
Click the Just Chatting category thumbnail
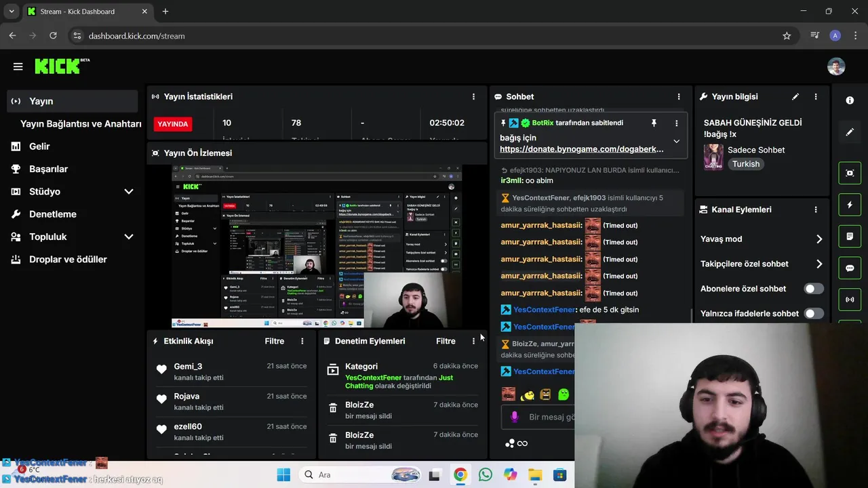[713, 157]
